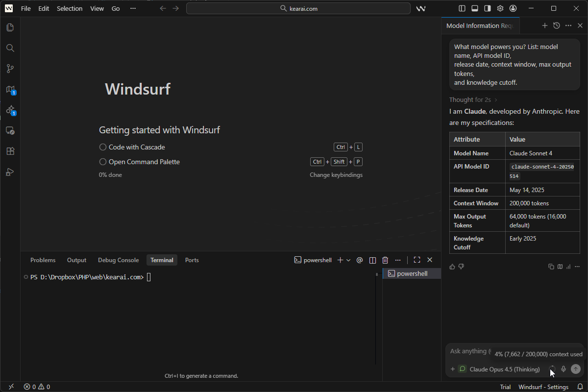This screenshot has height=392, width=588.
Task: Open notifications bell in the status bar
Action: coord(580,387)
